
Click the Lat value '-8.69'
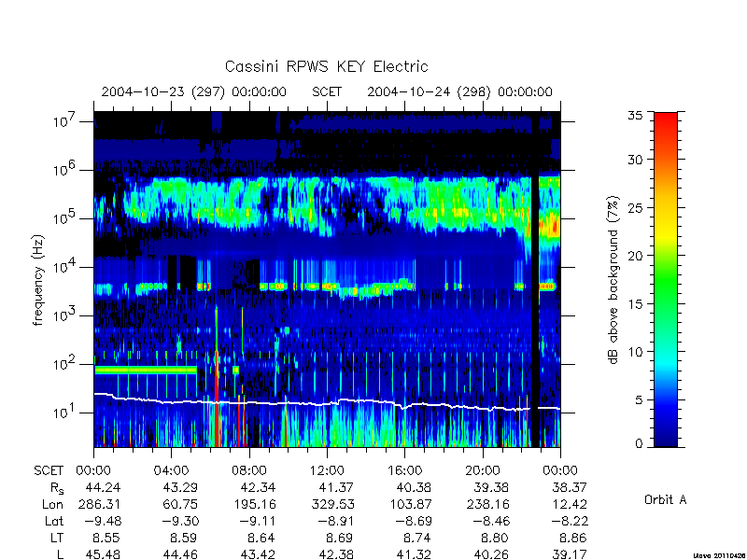[x=414, y=521]
